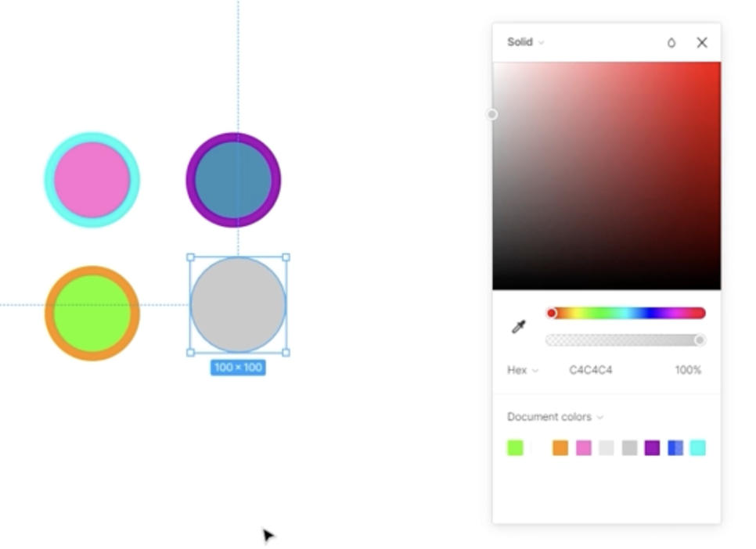
Task: Click the opacity slider bar
Action: click(x=626, y=340)
